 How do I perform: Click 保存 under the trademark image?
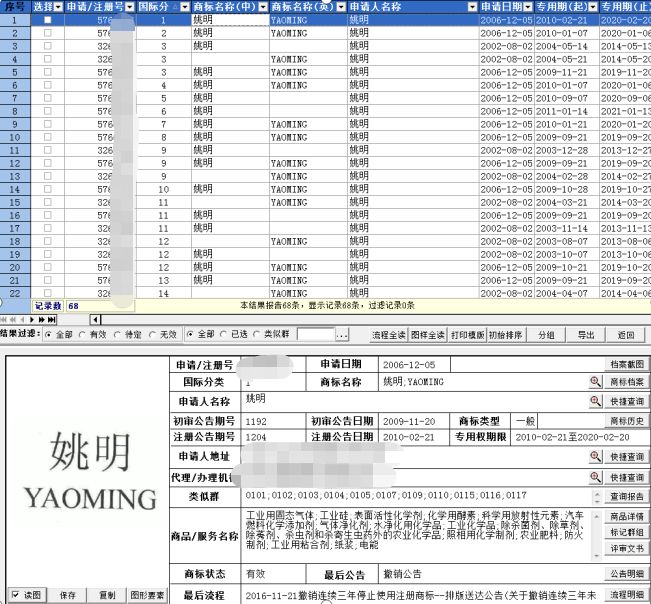[67, 595]
